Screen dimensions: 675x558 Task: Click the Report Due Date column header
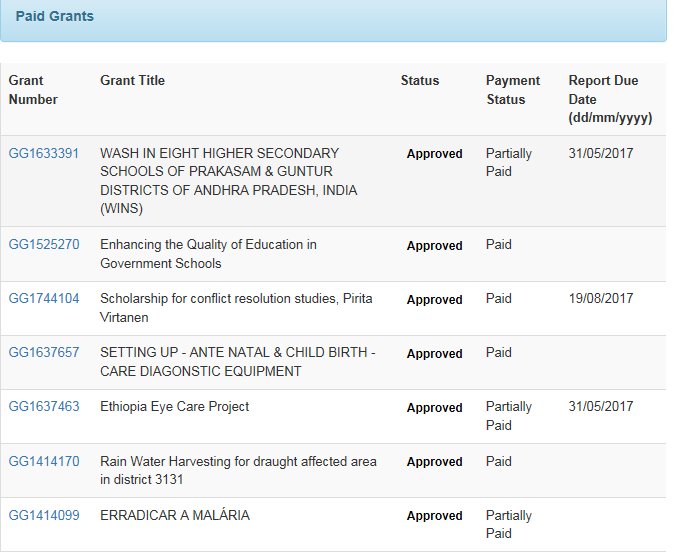609,99
